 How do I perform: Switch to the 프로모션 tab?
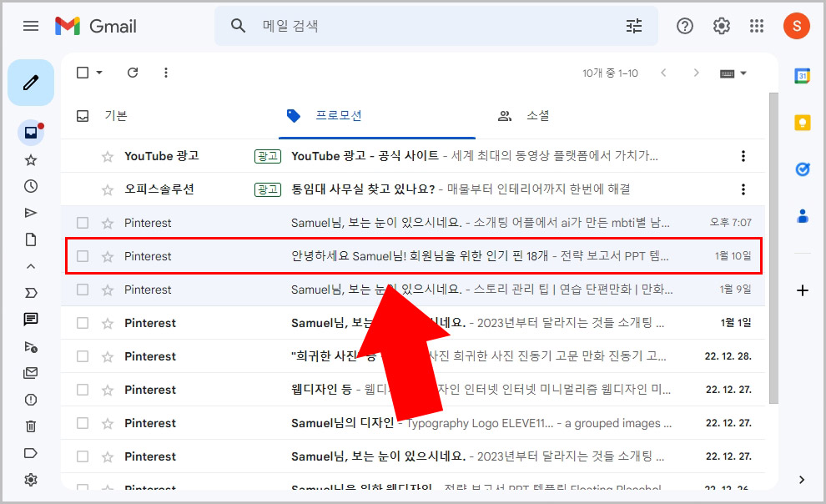pyautogui.click(x=338, y=116)
